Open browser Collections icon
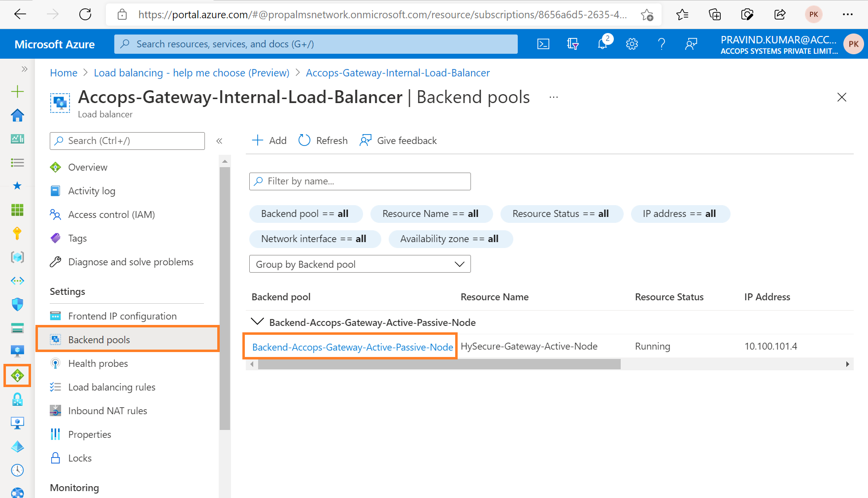The height and width of the screenshot is (498, 868). pyautogui.click(x=715, y=14)
